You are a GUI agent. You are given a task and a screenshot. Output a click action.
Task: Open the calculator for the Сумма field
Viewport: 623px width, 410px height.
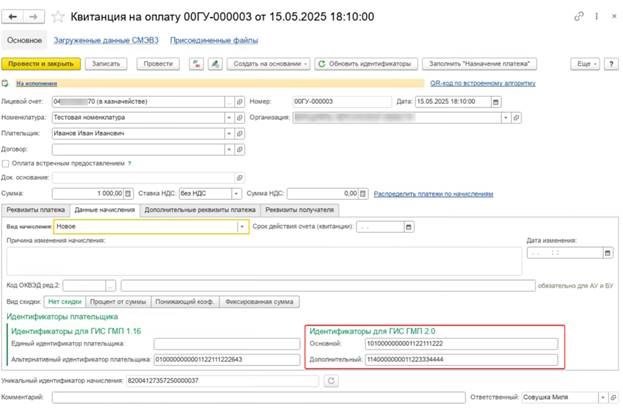(128, 193)
